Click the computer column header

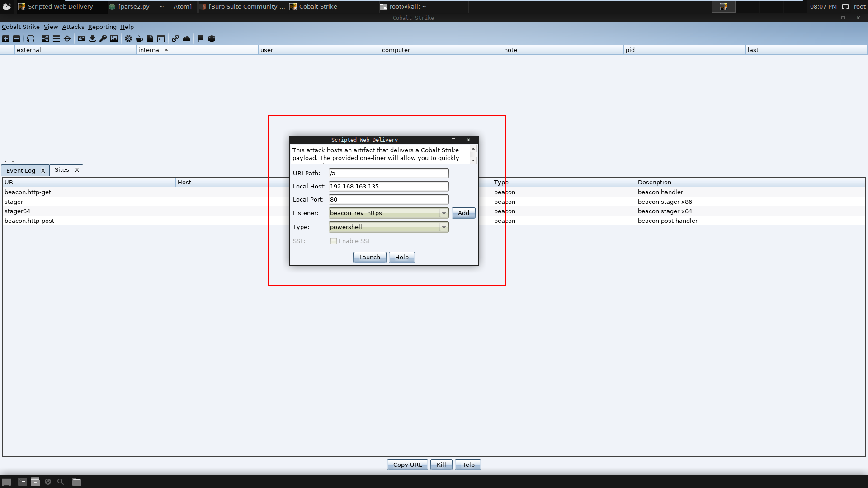pyautogui.click(x=441, y=50)
